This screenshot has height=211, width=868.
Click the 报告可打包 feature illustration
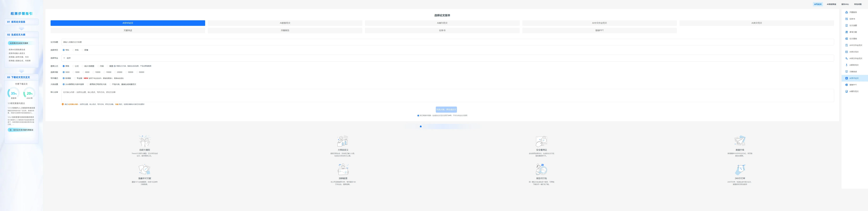[541, 169]
